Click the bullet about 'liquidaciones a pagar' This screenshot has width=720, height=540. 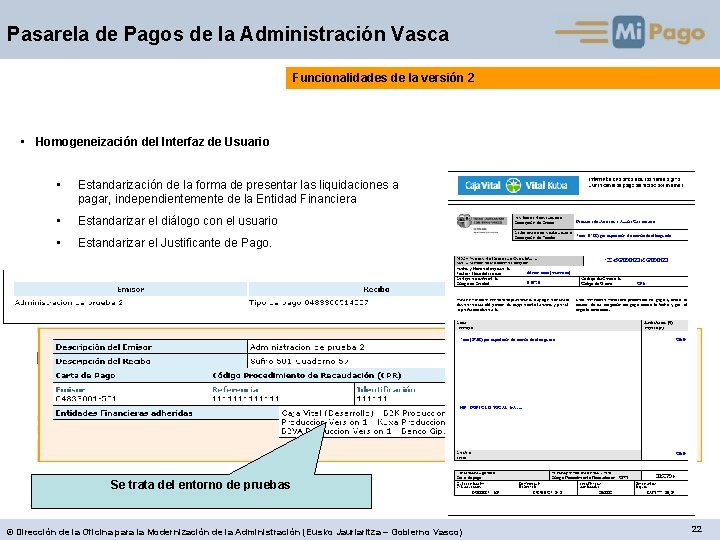[x=238, y=191]
